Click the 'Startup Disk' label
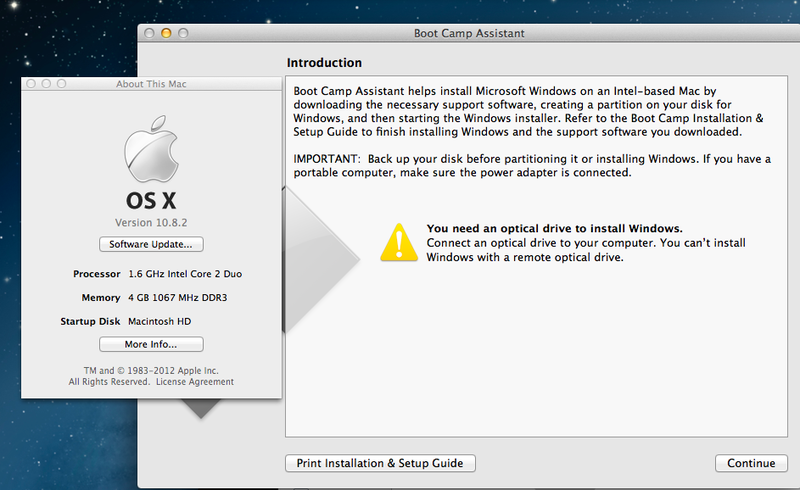Image resolution: width=800 pixels, height=490 pixels. coord(90,322)
